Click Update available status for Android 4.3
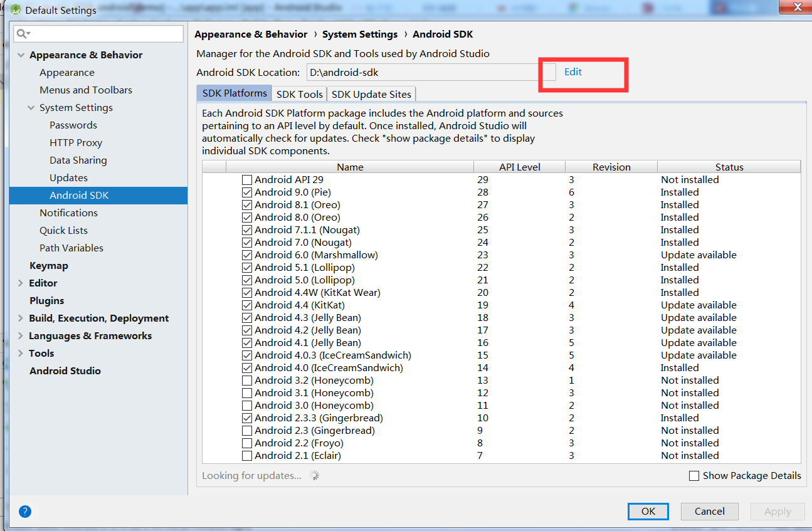Screen dimensions: 812x531 [x=699, y=318]
